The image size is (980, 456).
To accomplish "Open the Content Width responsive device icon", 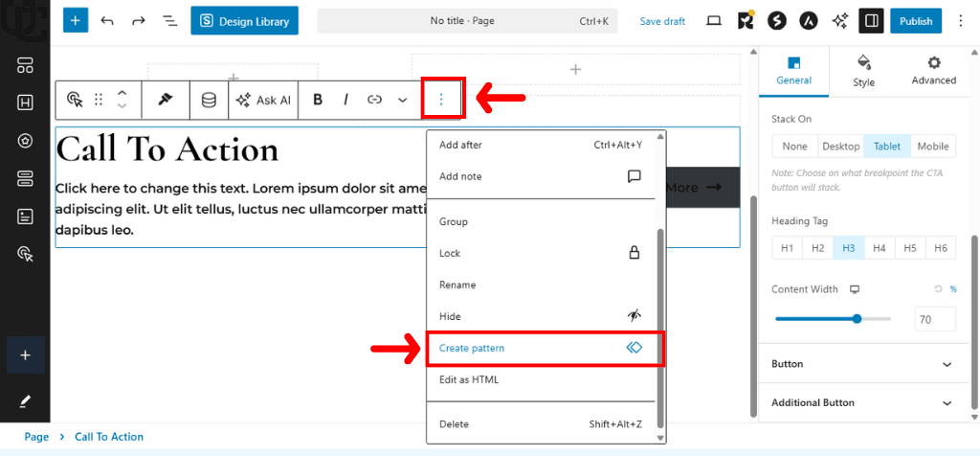I will (x=855, y=289).
